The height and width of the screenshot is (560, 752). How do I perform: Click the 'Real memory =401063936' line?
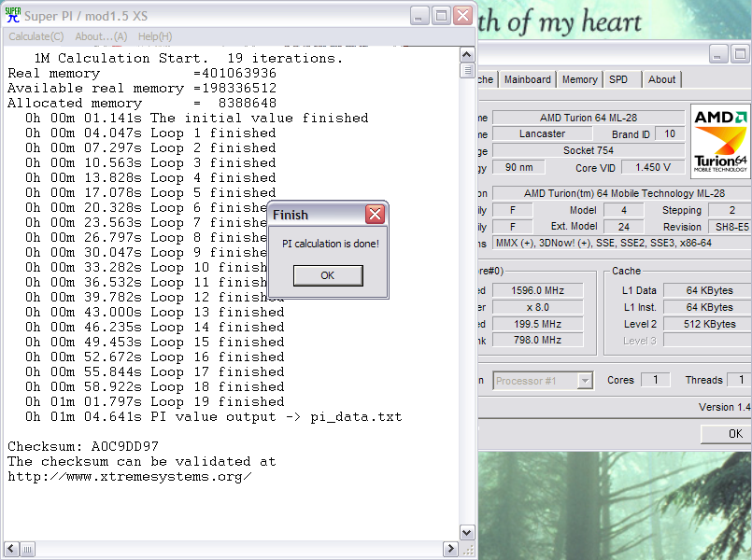(x=142, y=74)
